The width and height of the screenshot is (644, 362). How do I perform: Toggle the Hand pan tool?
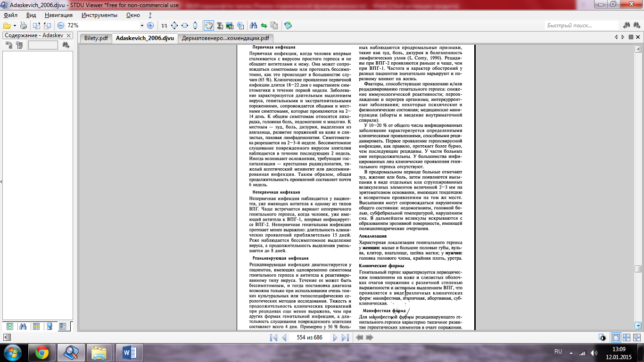[x=209, y=25]
